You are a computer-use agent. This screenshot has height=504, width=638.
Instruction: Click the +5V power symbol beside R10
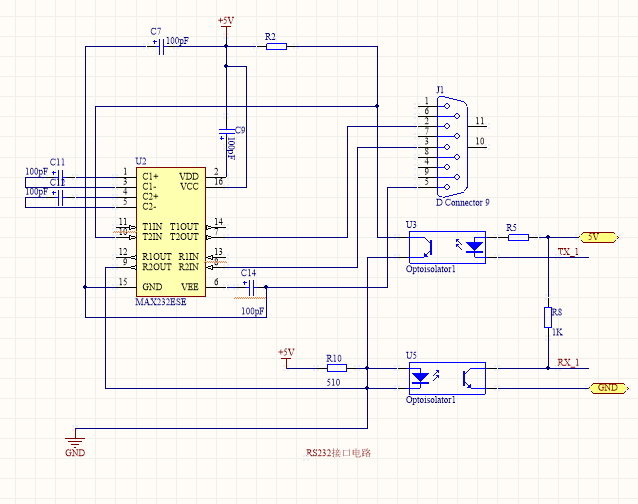click(286, 357)
